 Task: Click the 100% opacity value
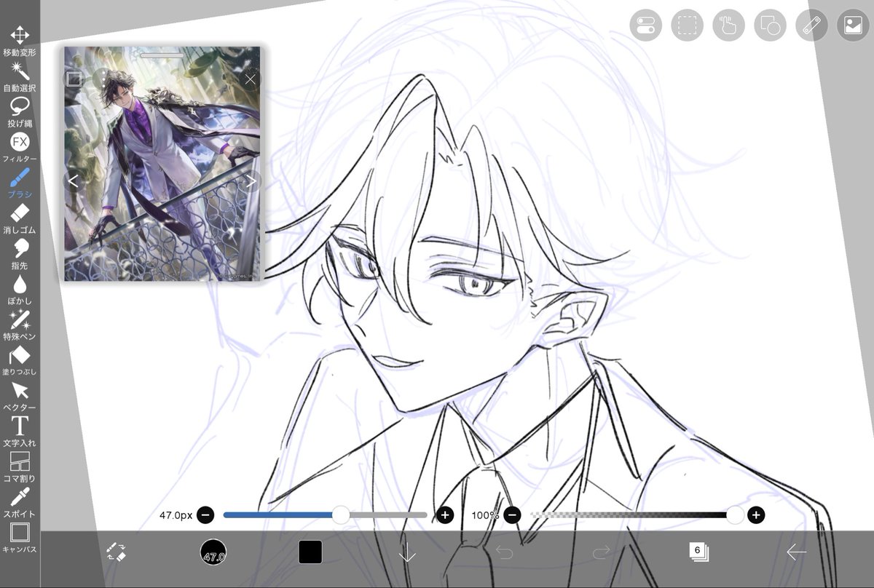(485, 515)
